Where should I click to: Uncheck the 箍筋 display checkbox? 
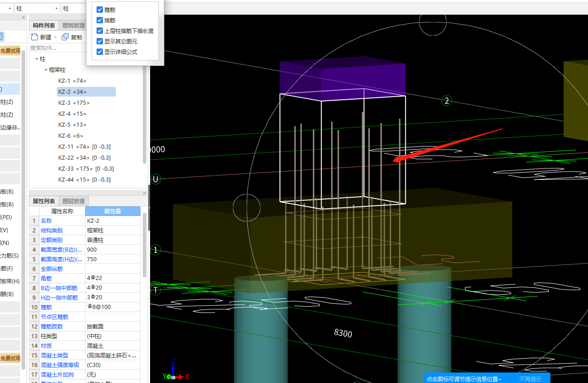point(100,9)
